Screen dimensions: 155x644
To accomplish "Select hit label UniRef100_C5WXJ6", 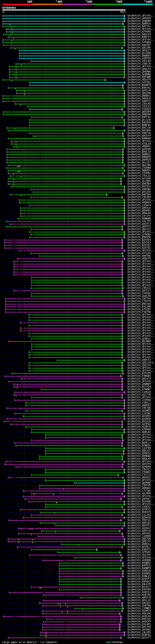I will coord(139,64).
